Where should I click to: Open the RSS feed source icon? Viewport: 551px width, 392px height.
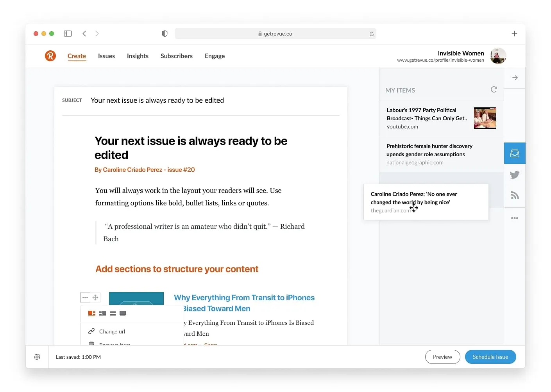coord(515,195)
